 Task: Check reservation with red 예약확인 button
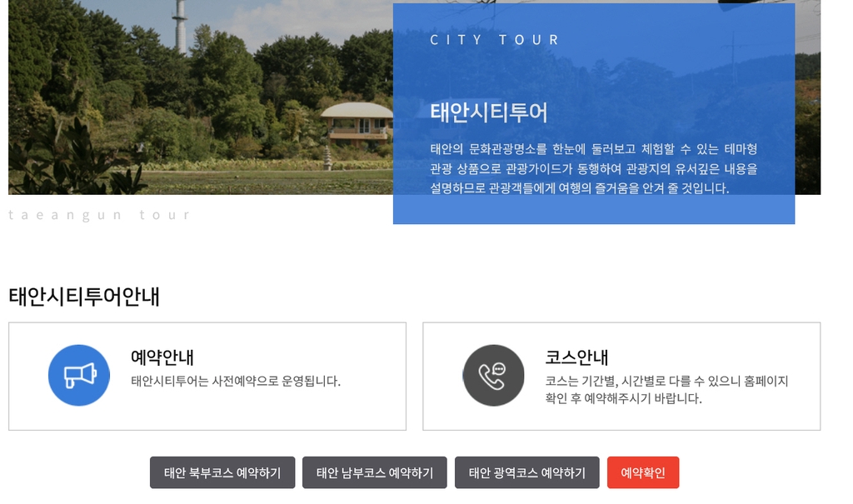pyautogui.click(x=643, y=473)
